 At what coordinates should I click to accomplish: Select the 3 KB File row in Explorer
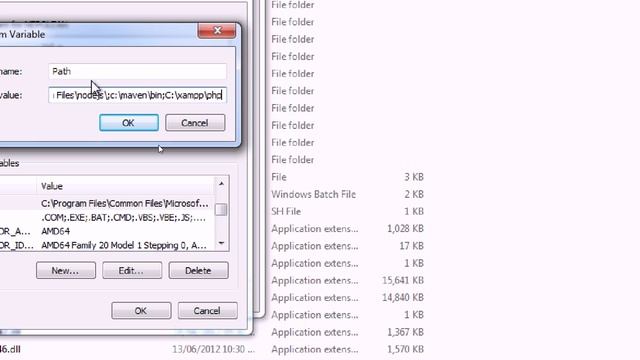coord(347,177)
